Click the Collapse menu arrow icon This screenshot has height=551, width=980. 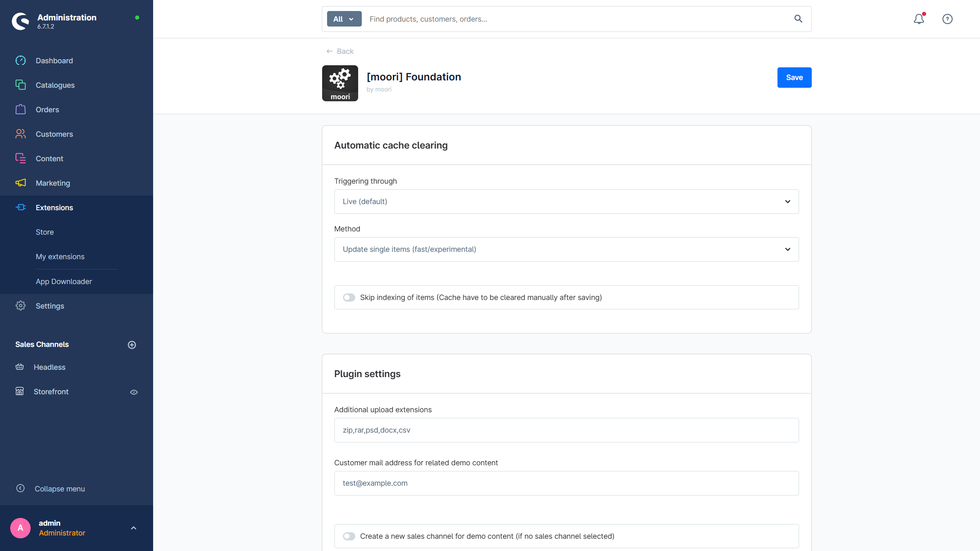coord(20,489)
